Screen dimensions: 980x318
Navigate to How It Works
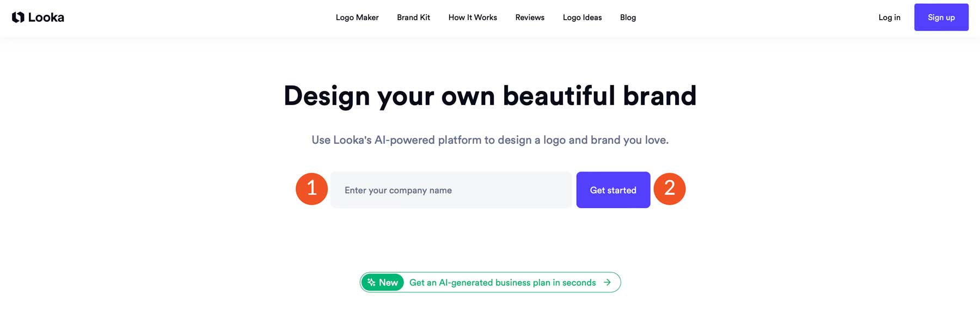472,17
